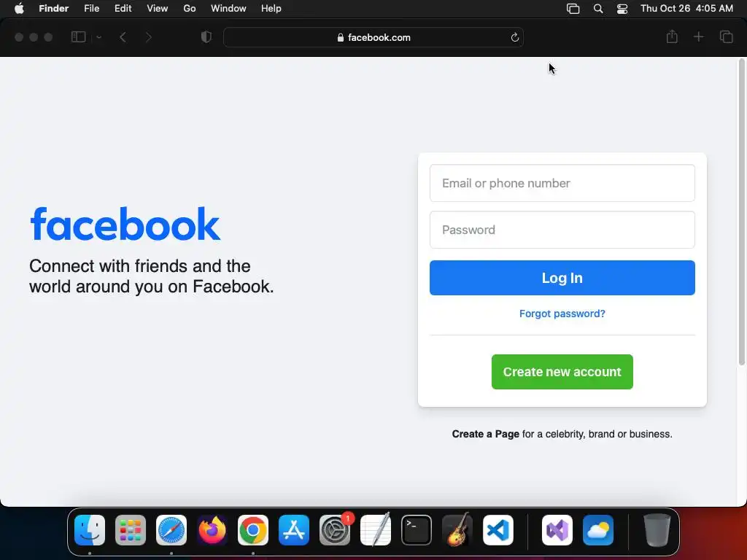
Task: Open GarageBand from the Dock
Action: pos(457,530)
